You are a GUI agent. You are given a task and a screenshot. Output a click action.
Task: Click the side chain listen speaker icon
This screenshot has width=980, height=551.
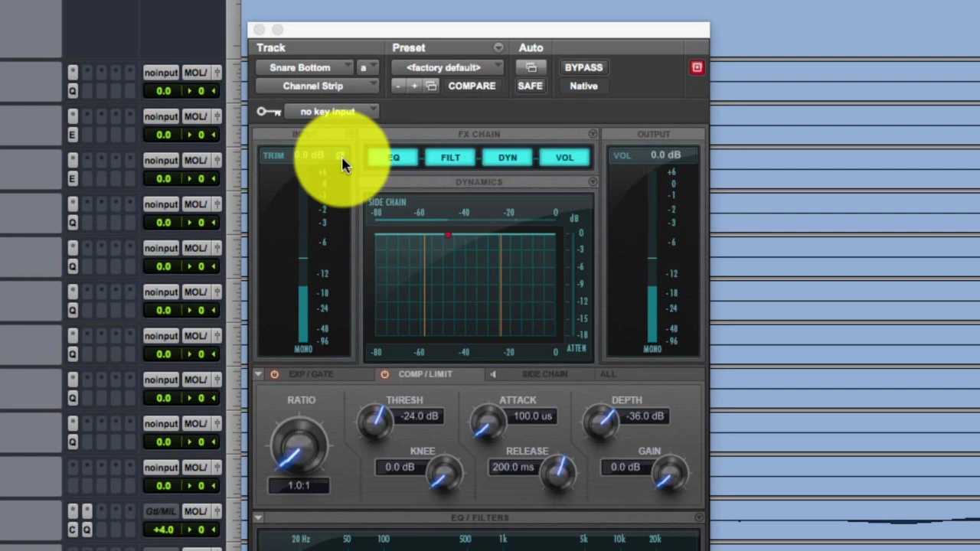coord(493,374)
